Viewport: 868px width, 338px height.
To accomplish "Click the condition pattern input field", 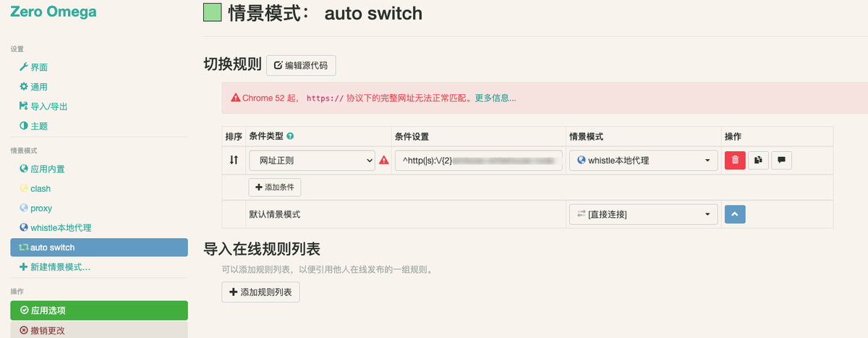I will (x=479, y=161).
